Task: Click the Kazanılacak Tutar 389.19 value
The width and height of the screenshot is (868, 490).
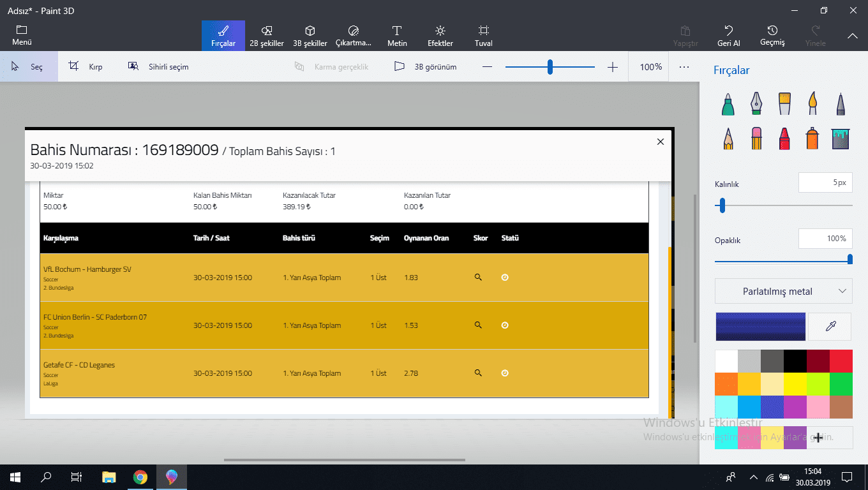Action: (296, 207)
